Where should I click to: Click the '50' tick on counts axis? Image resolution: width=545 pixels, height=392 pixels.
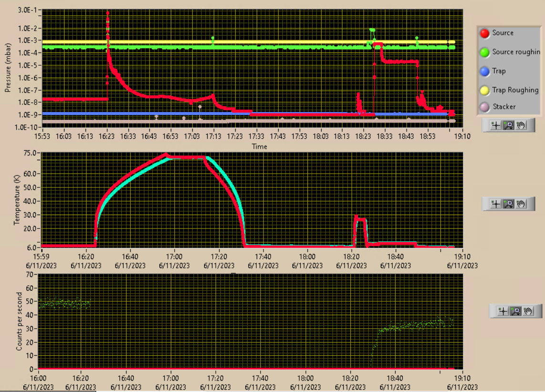[x=30, y=302]
